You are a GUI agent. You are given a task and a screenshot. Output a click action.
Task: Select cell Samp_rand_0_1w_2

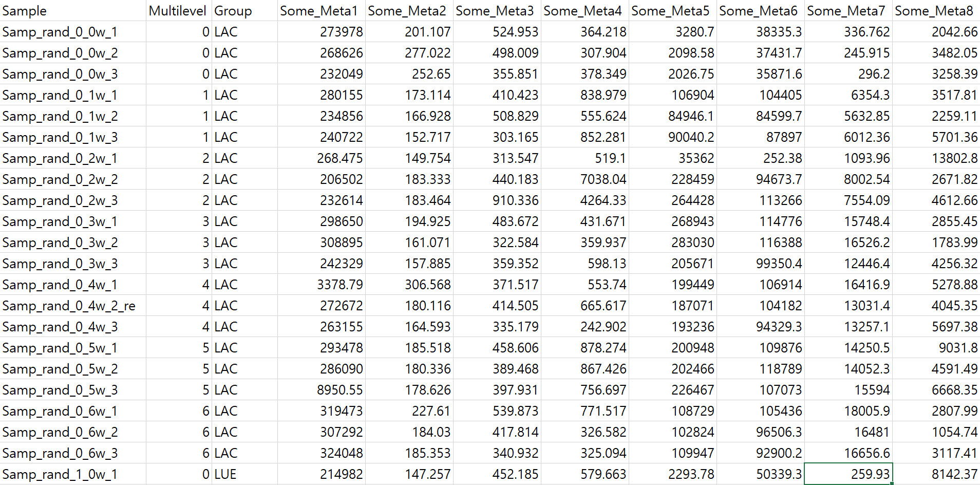[x=73, y=116]
